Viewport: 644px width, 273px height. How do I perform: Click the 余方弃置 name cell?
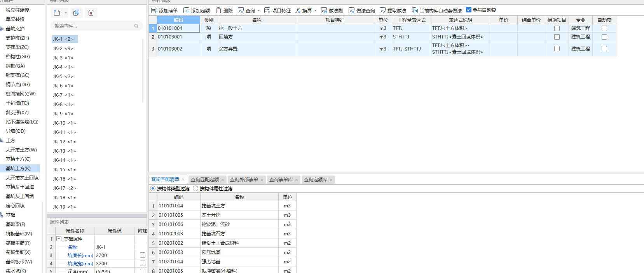[257, 49]
